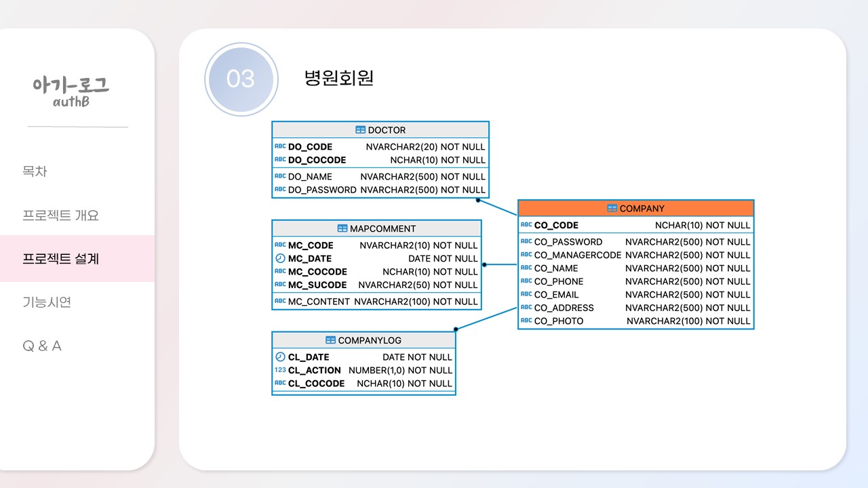
Task: Click the CO_MANAGERCODE column name
Action: click(578, 255)
